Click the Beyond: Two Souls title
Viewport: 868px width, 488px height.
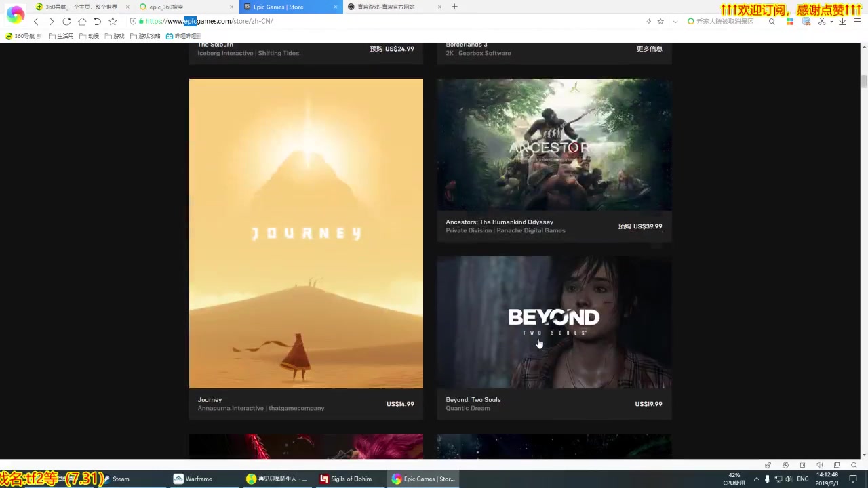point(473,400)
